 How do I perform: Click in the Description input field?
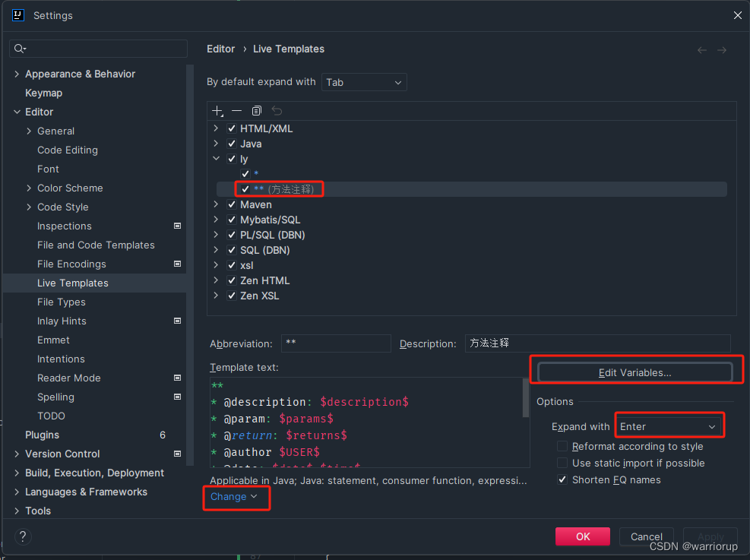[597, 343]
